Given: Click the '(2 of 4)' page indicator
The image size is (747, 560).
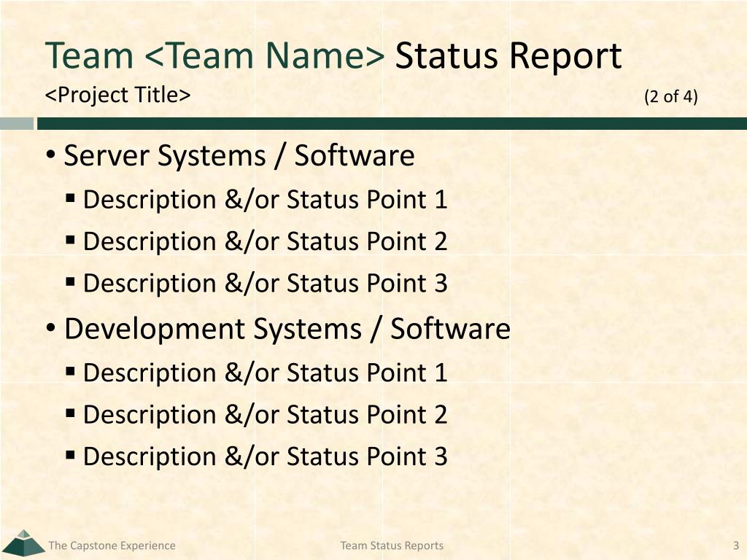Looking at the screenshot, I should coord(671,97).
